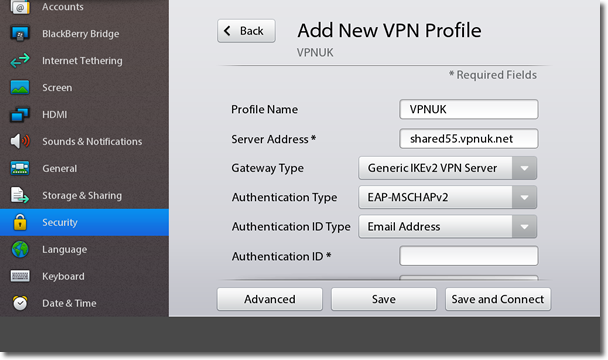Select the General settings icon
Image resolution: width=608 pixels, height=360 pixels.
click(20, 168)
